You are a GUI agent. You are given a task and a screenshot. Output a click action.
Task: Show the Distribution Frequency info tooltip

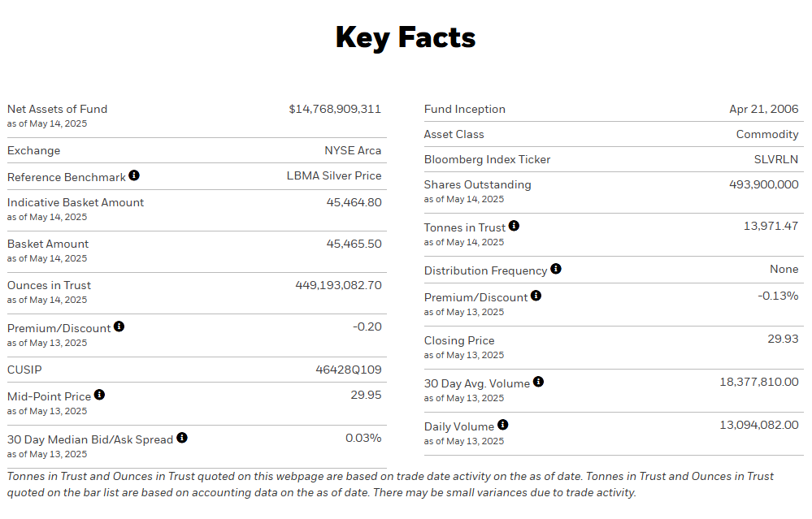pos(555,269)
